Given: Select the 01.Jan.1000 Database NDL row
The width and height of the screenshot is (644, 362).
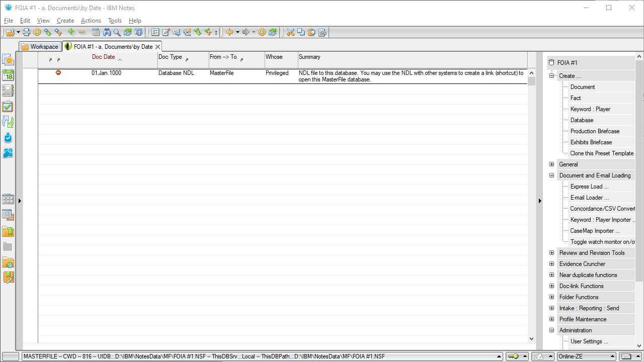Looking at the screenshot, I should [283, 76].
